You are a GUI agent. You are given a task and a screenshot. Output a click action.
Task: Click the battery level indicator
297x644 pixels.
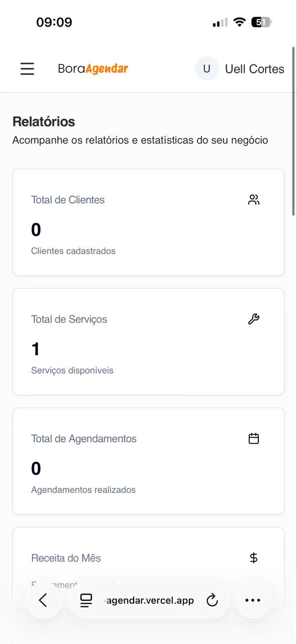261,22
